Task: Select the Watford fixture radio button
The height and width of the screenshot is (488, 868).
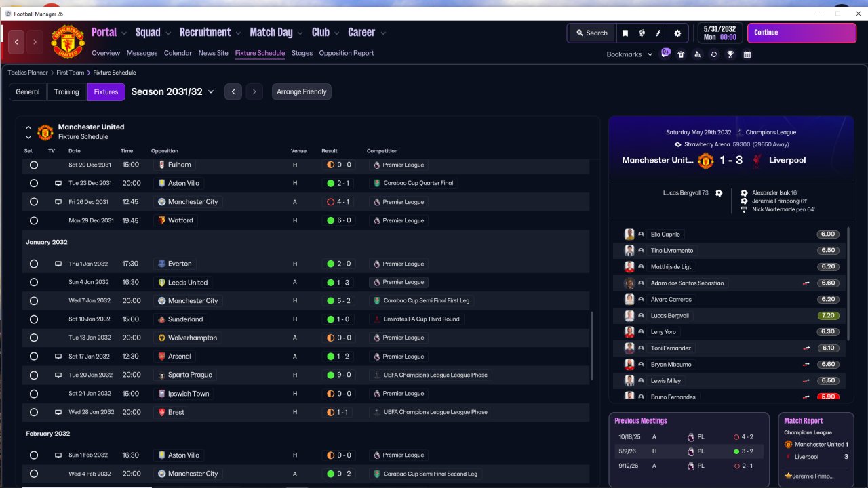Action: point(34,220)
